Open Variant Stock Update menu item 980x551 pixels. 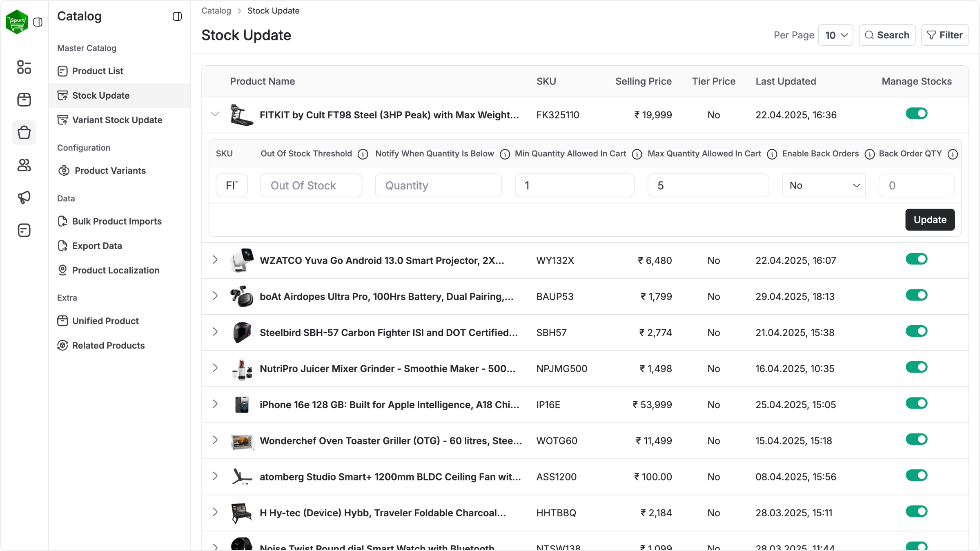click(x=119, y=120)
